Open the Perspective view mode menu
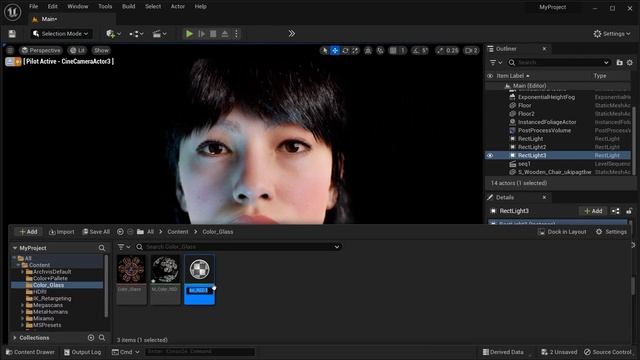640x360 pixels. 41,51
